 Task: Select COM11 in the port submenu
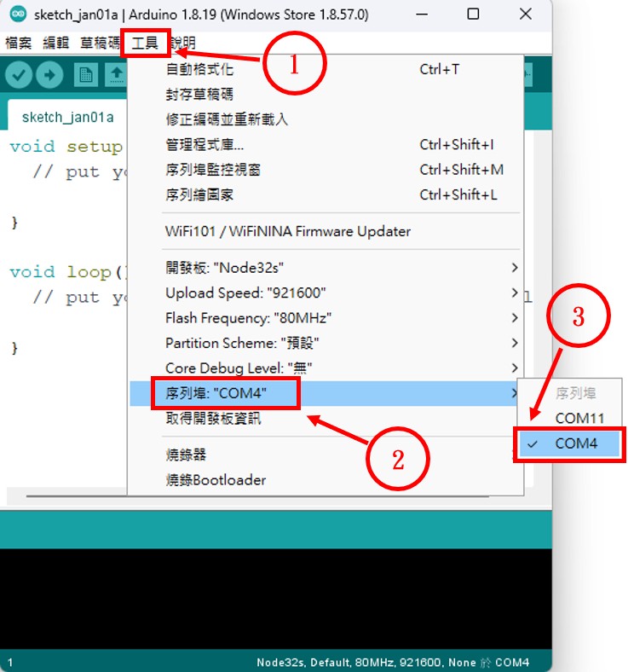tap(569, 418)
